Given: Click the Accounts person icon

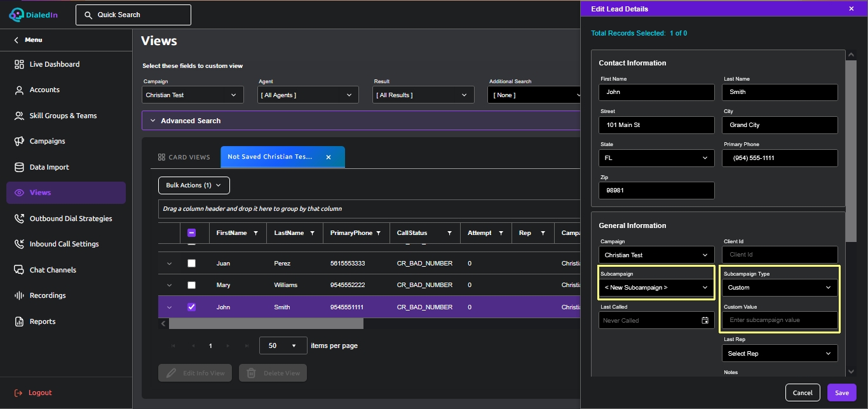Looking at the screenshot, I should (19, 90).
